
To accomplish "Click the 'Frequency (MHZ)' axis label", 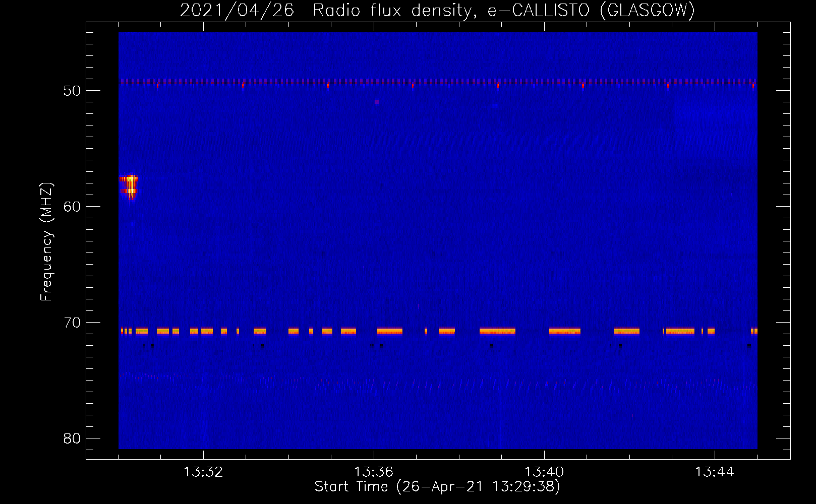I will tap(46, 241).
